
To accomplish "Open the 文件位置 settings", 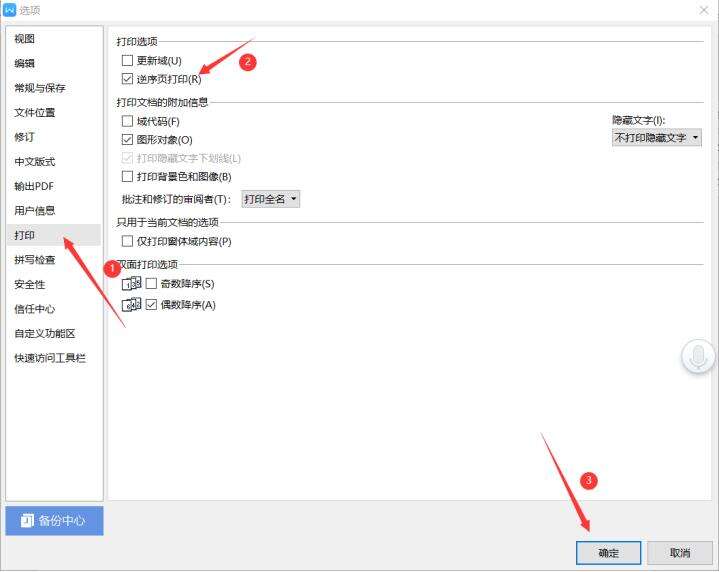I will pos(54,112).
